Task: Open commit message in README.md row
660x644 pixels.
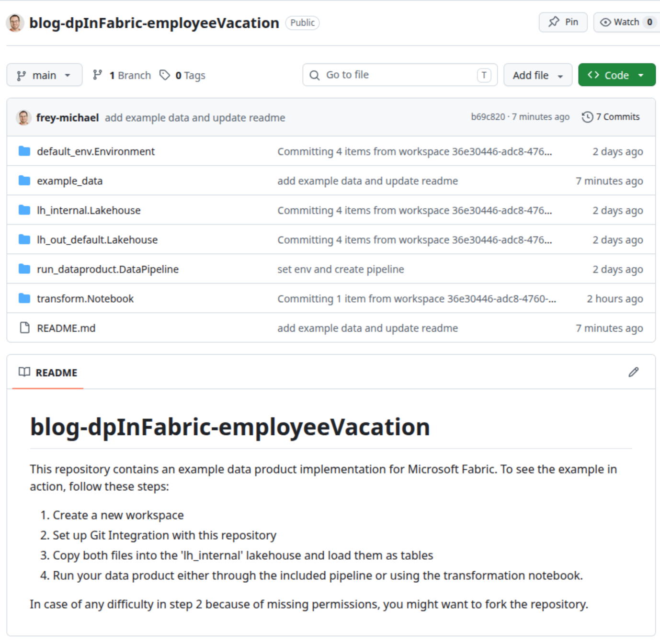Action: (x=368, y=328)
